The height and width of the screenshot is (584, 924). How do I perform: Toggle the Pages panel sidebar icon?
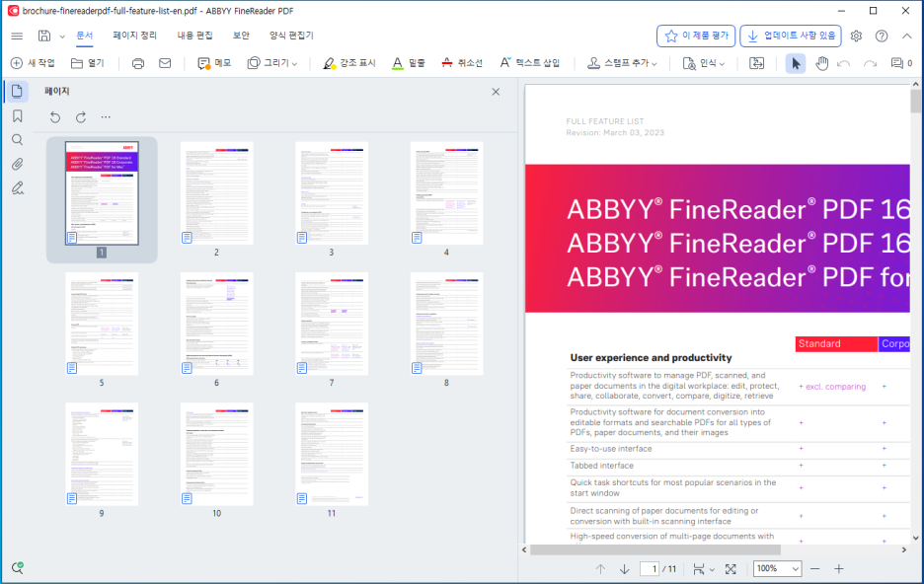[x=17, y=91]
